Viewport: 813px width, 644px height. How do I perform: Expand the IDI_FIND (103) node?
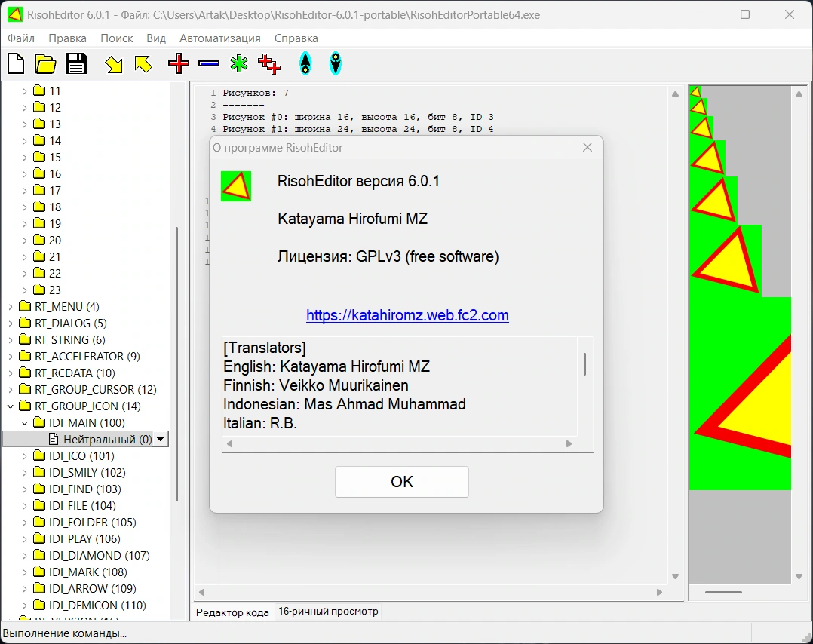point(24,489)
